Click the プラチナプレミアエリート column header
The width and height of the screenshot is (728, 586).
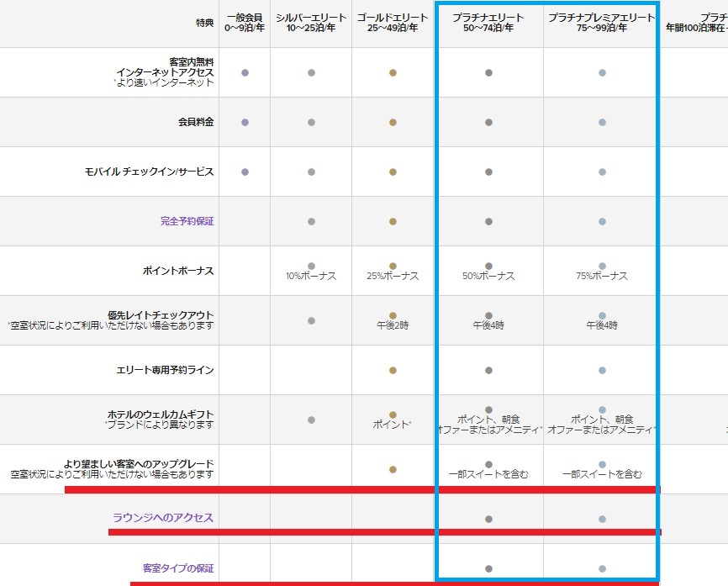click(x=602, y=23)
